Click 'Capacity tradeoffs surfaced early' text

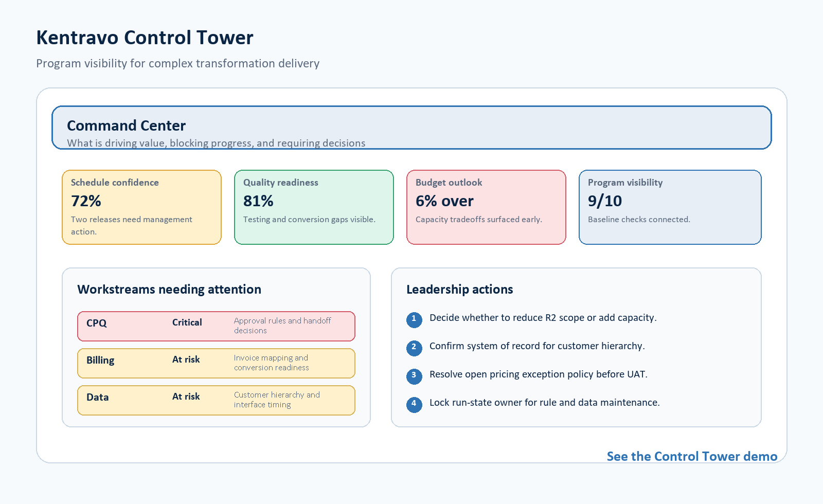479,220
